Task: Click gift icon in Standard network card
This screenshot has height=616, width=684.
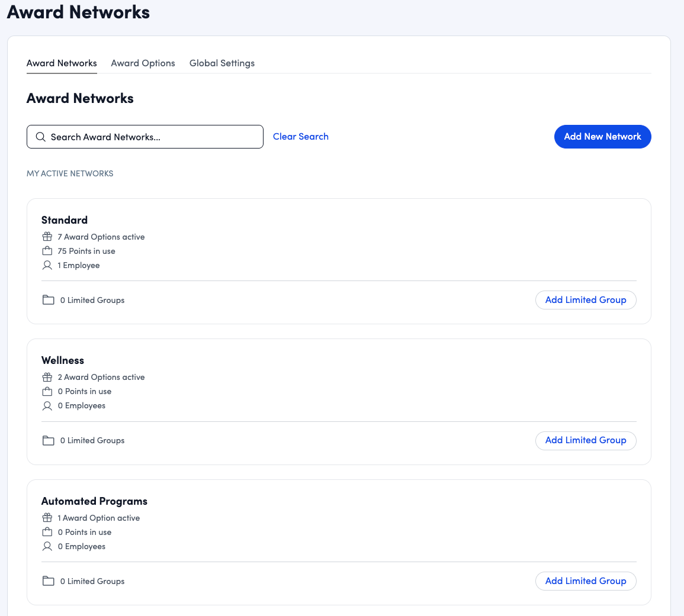Action: (47, 237)
